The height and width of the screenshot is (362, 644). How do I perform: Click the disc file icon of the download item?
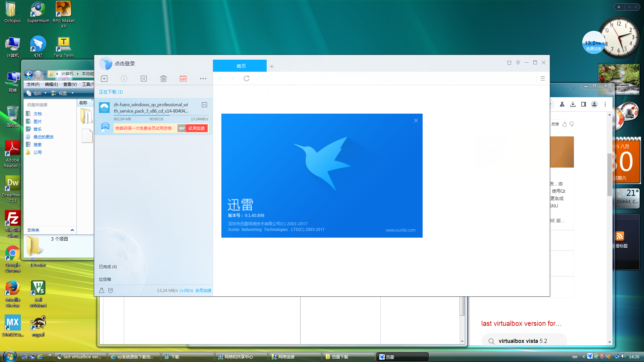tap(104, 108)
